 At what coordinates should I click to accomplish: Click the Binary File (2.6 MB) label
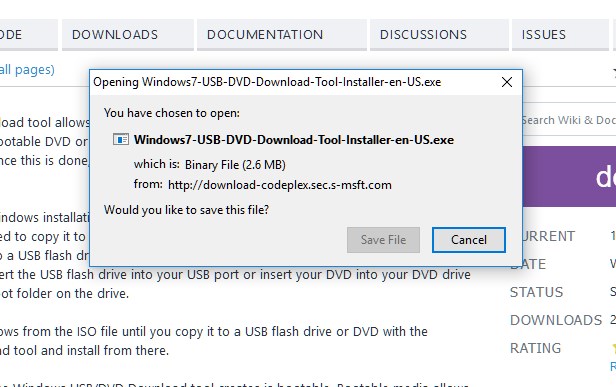[x=235, y=165]
